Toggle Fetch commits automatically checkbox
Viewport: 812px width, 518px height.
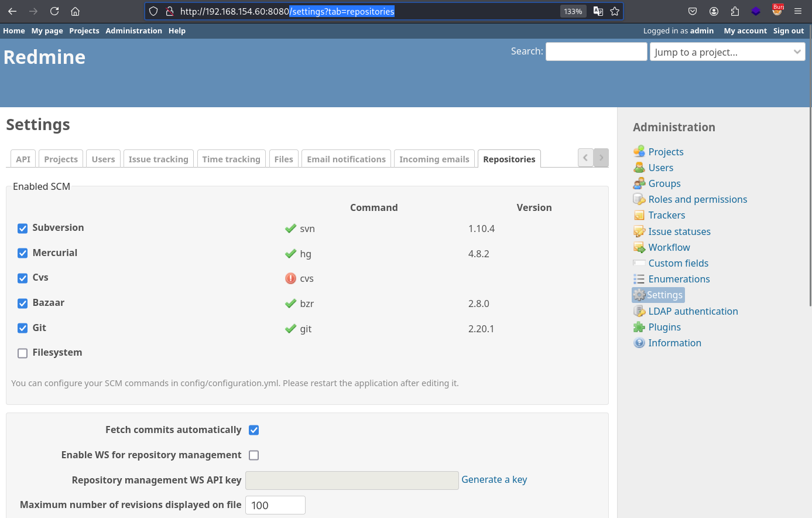tap(253, 430)
